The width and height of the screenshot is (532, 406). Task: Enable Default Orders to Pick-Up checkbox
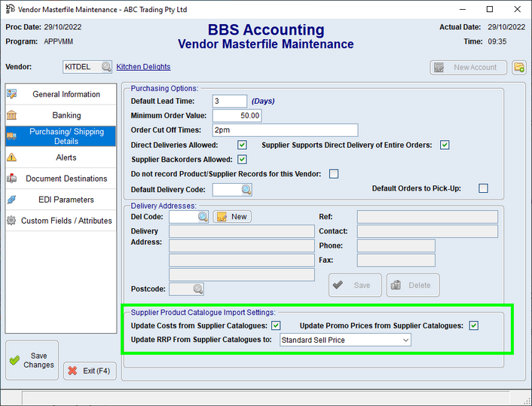click(484, 188)
